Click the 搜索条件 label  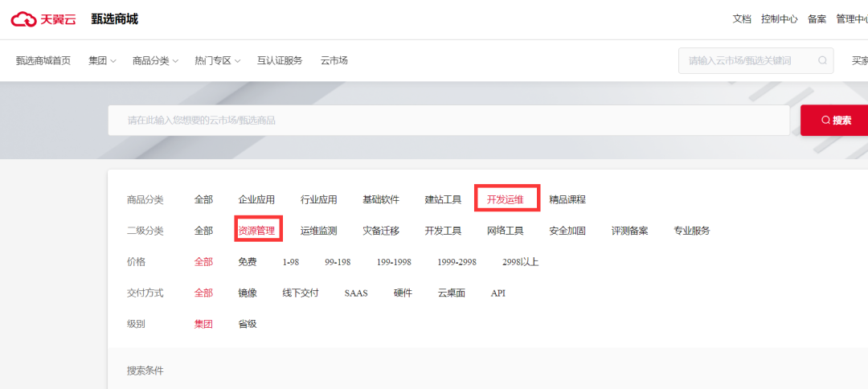145,371
